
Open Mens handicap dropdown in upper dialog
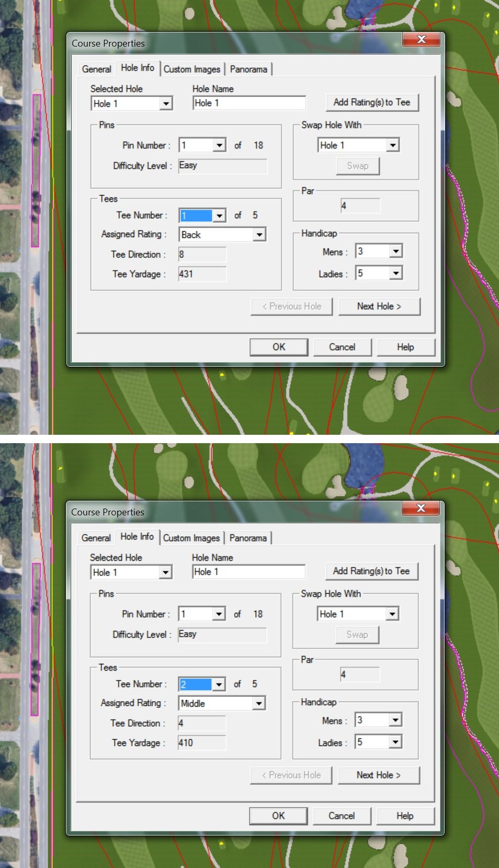point(396,252)
